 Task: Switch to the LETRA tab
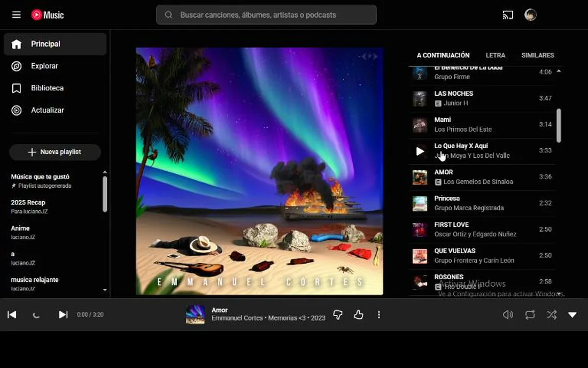tap(496, 55)
